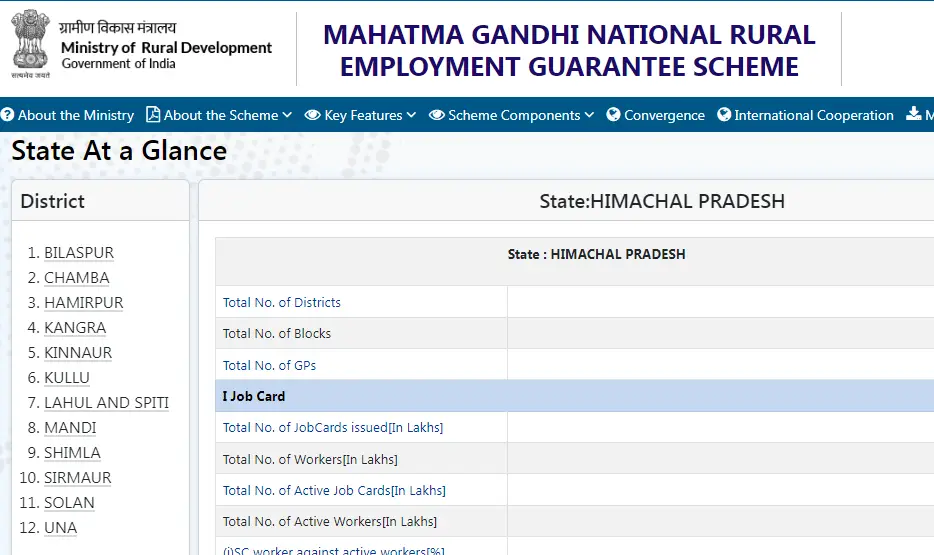934x555 pixels.
Task: Open Total No. of Active Job Cards link
Action: (x=334, y=490)
